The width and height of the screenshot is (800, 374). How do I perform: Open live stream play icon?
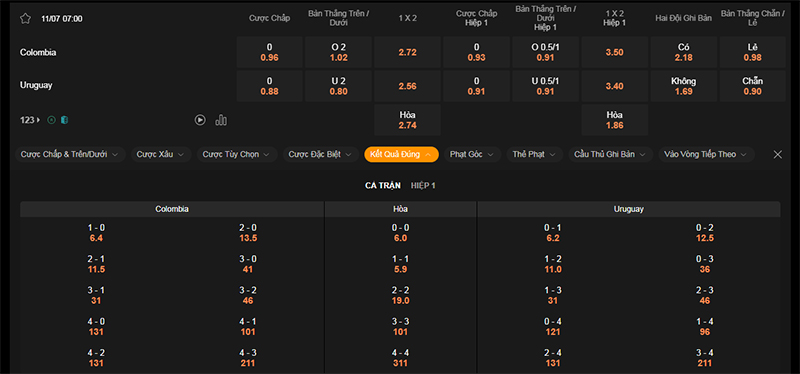click(200, 120)
